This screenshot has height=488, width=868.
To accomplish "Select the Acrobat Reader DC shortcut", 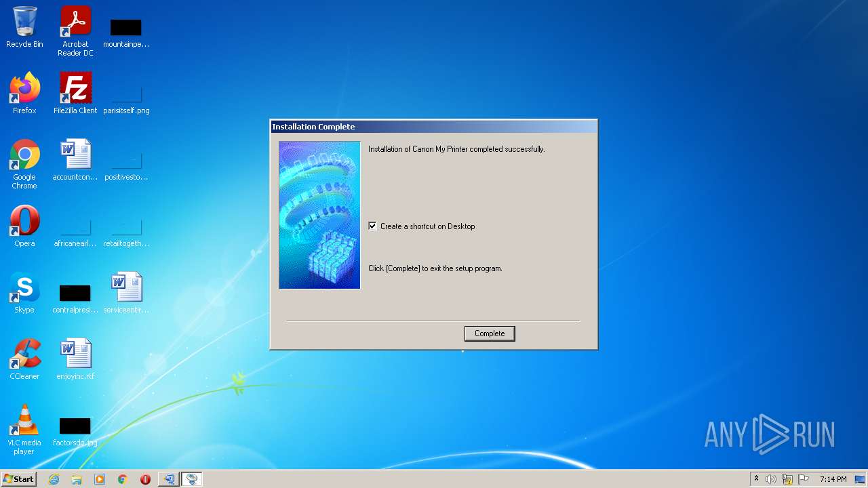I will click(x=75, y=32).
